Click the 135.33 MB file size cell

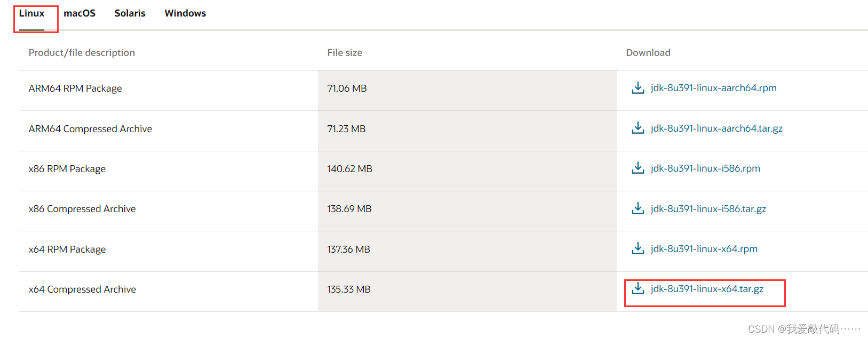pos(349,289)
